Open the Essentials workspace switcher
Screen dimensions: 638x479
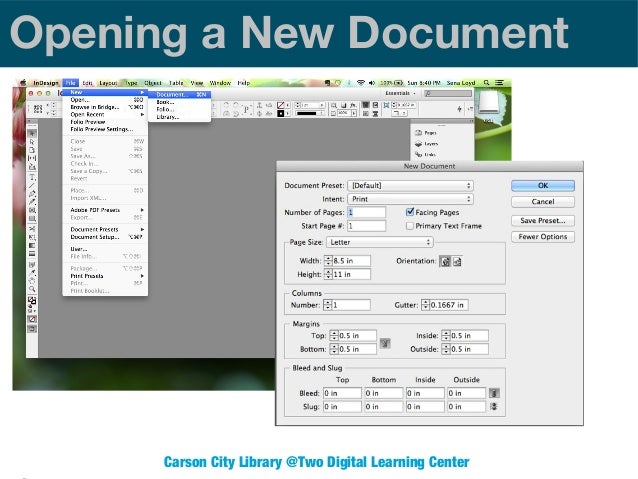(x=400, y=93)
